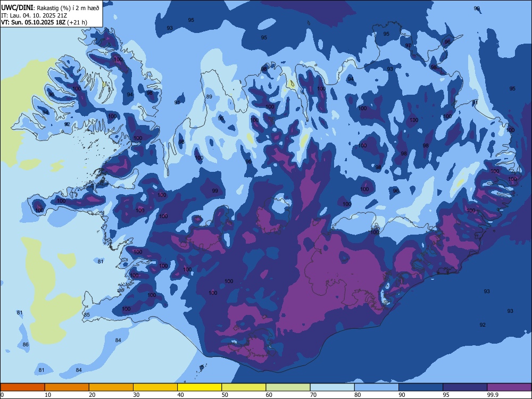Screen dimensions: 532x399
Task: Select the 40–50% bright yellow legend swatch
Action: pyautogui.click(x=199, y=387)
